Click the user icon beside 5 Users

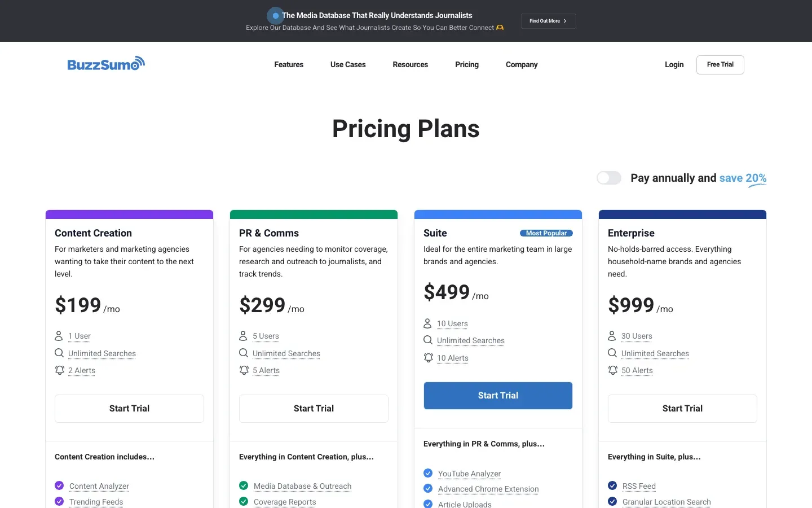click(x=243, y=336)
